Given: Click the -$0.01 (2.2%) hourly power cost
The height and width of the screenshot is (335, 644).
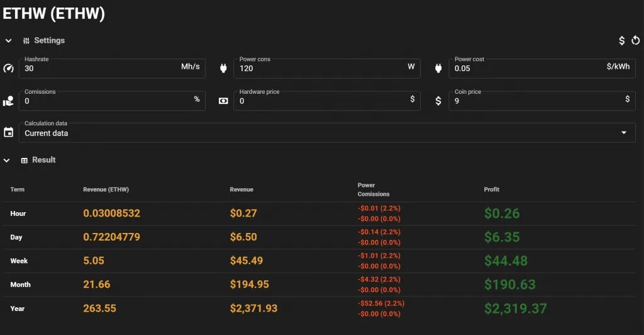Looking at the screenshot, I should 379,208.
